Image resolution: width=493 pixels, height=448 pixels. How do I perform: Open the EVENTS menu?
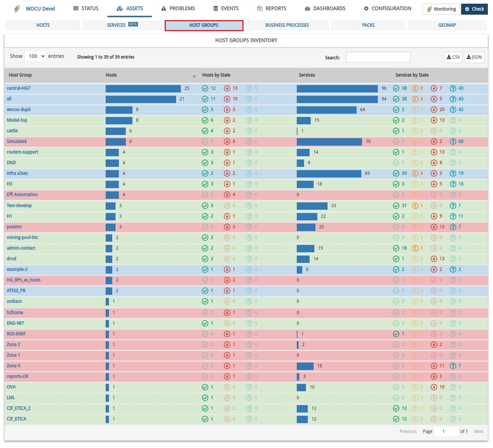226,8
